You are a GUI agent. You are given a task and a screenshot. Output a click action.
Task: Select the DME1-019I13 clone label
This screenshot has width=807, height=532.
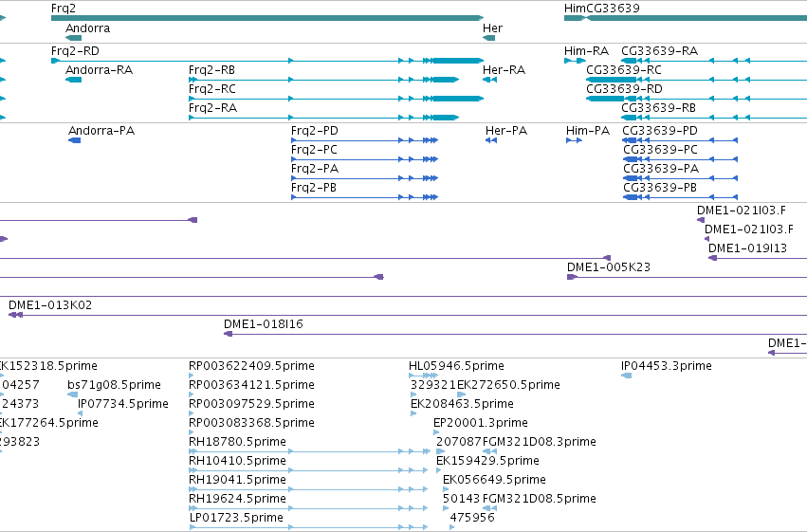tap(747, 248)
